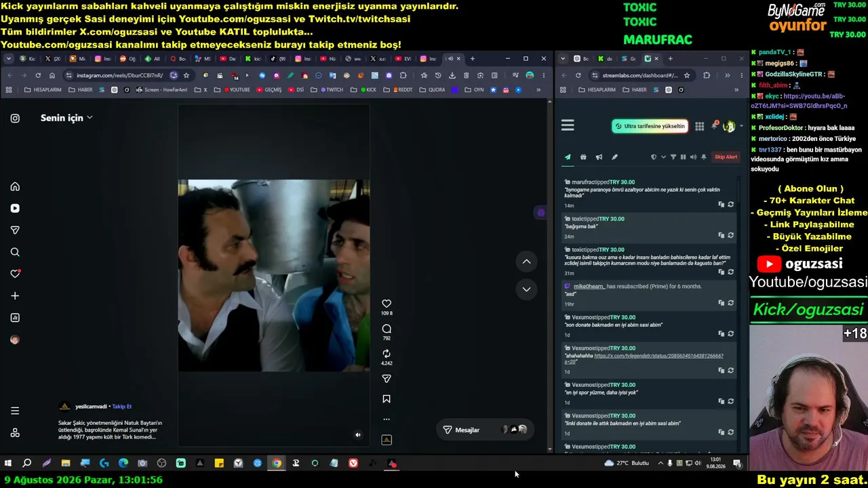Toggle the shield moderation icon in Streamlabs
868x488 pixels.
click(x=654, y=157)
